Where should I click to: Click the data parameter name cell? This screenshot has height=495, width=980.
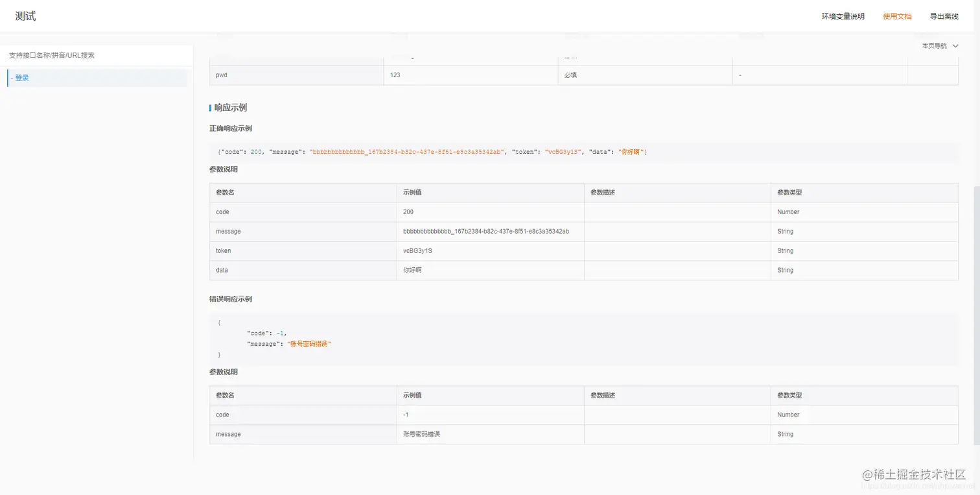coord(303,271)
